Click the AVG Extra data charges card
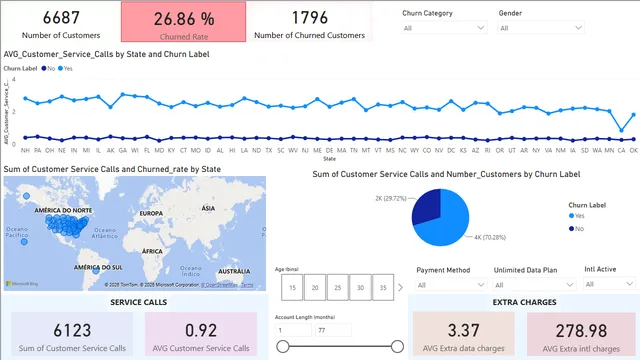 (x=464, y=333)
